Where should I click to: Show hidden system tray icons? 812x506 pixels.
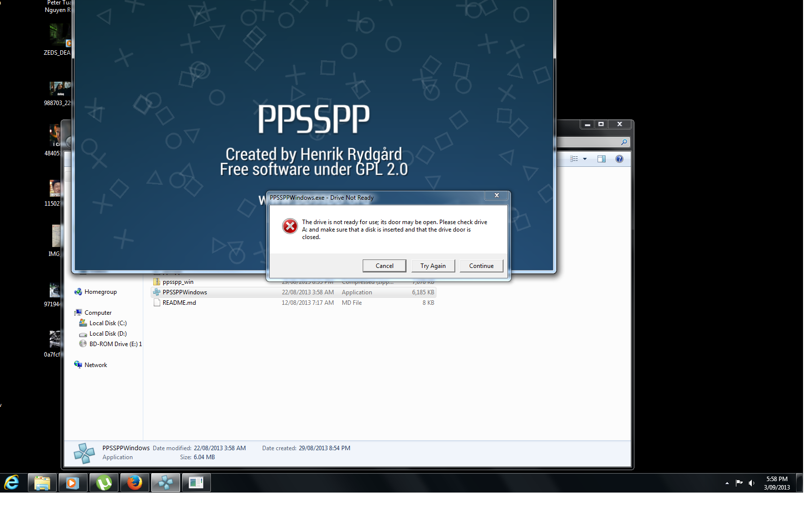tap(727, 483)
